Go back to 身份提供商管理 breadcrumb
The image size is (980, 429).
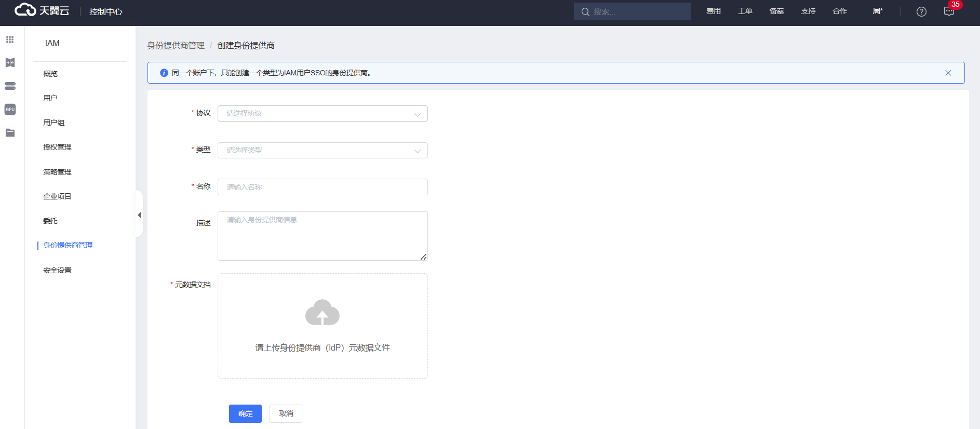click(176, 46)
